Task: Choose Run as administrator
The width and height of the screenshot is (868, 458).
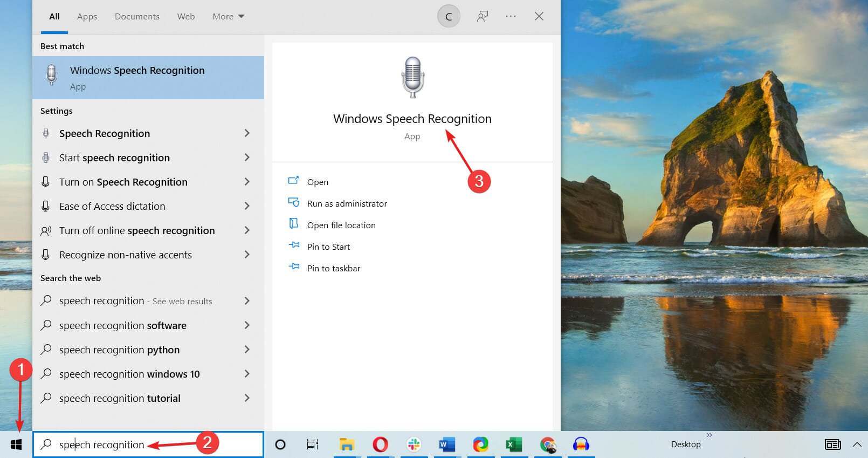Action: pos(347,203)
